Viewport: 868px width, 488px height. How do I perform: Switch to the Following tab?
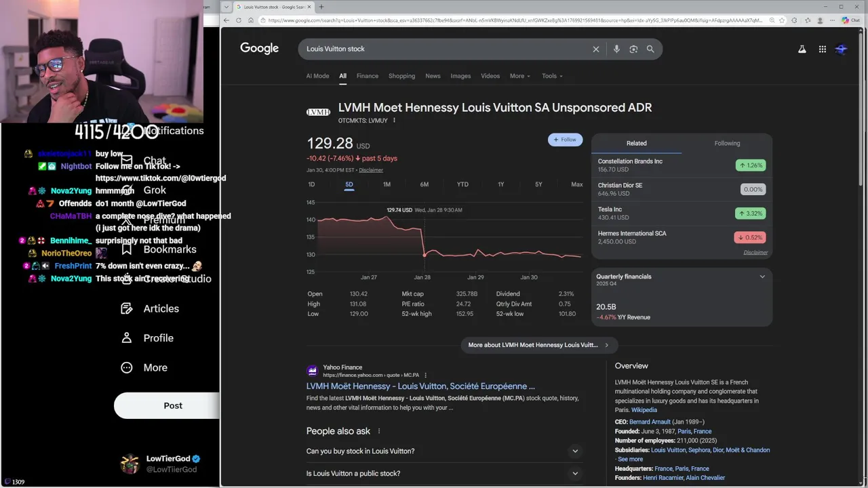727,143
